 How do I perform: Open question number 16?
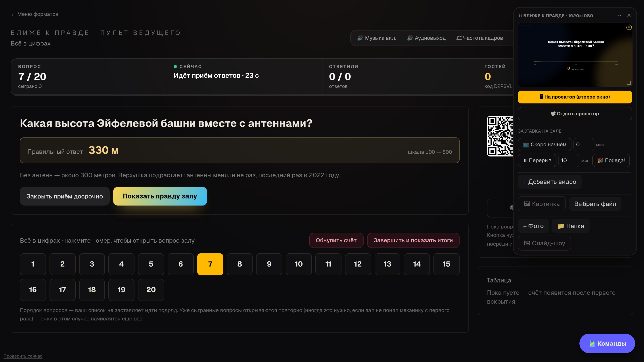tap(33, 290)
